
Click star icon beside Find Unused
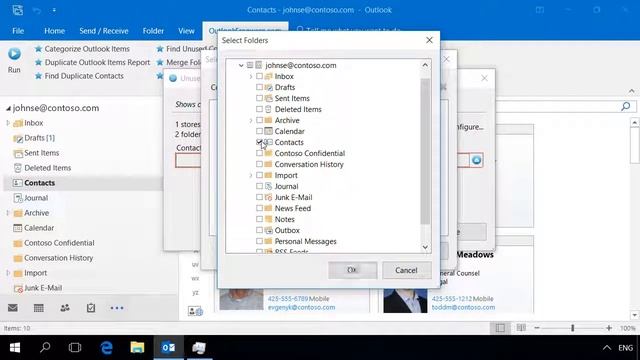point(160,49)
